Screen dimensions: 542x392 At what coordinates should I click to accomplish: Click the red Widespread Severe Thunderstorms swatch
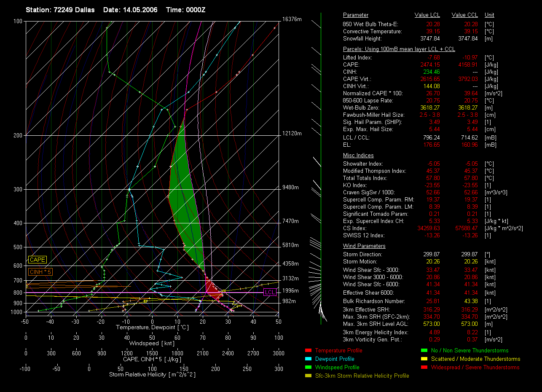[424, 367]
